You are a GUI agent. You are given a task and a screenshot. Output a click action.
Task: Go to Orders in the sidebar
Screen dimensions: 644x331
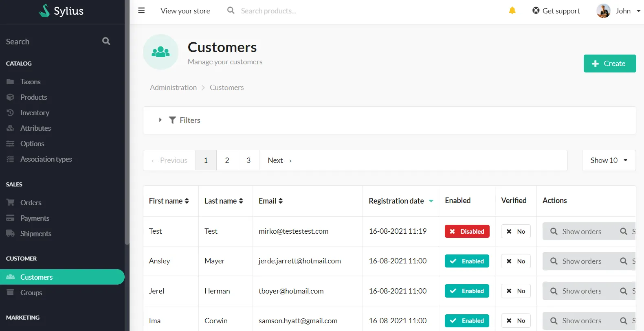click(x=31, y=203)
